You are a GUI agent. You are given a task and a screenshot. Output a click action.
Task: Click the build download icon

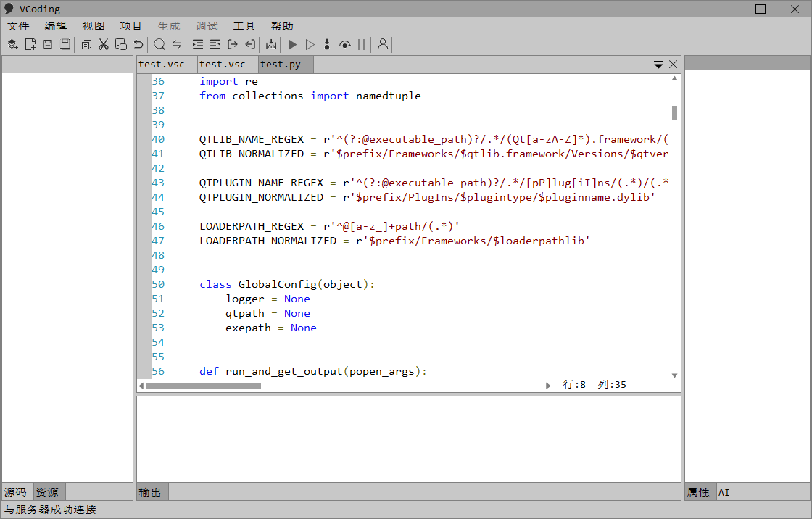click(x=271, y=44)
